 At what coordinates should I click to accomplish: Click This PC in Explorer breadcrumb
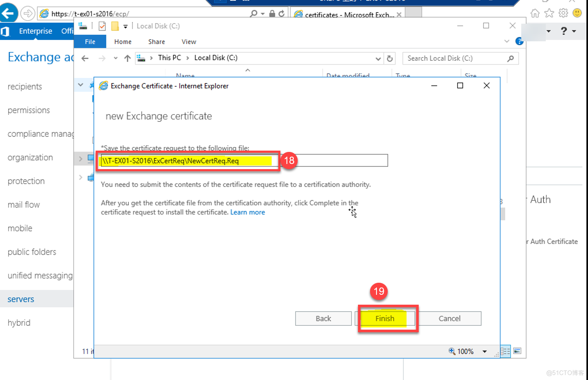(x=169, y=58)
